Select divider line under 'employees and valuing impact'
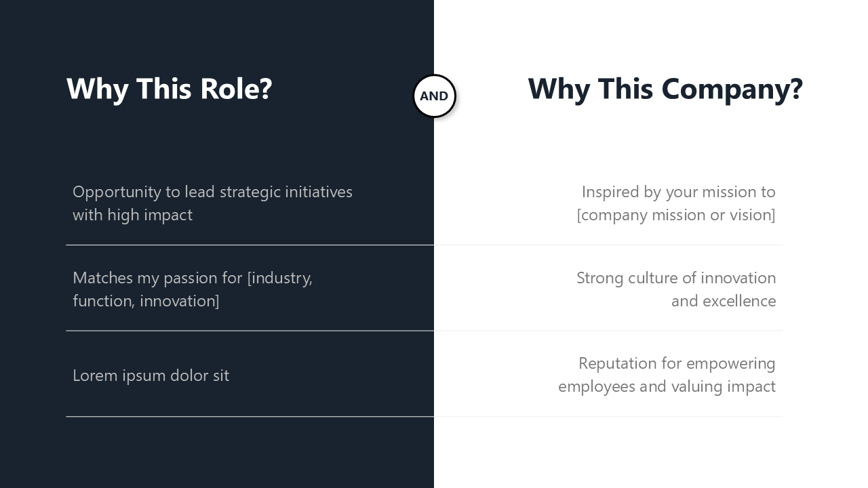This screenshot has width=868, height=488. [608, 416]
